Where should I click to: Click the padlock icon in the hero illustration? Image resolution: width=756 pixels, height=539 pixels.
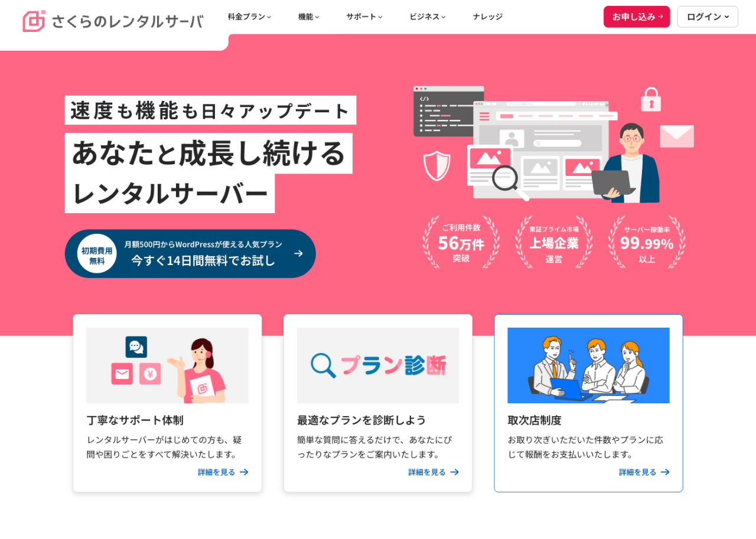tap(651, 100)
